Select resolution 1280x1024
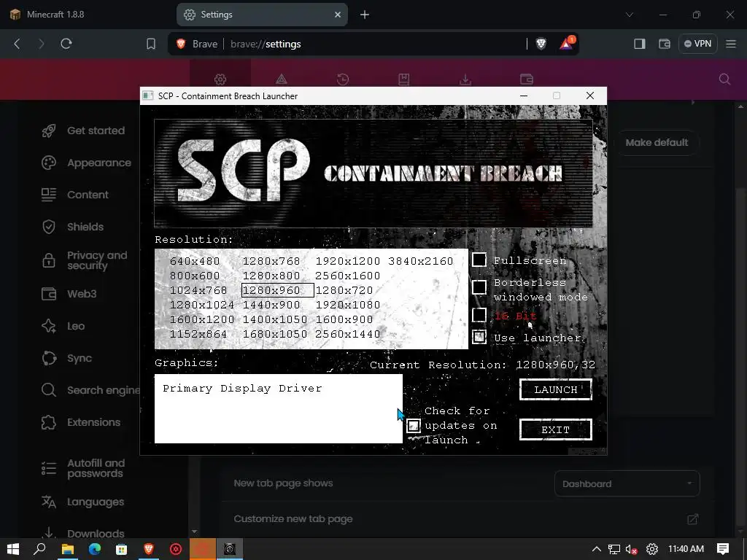 (202, 306)
